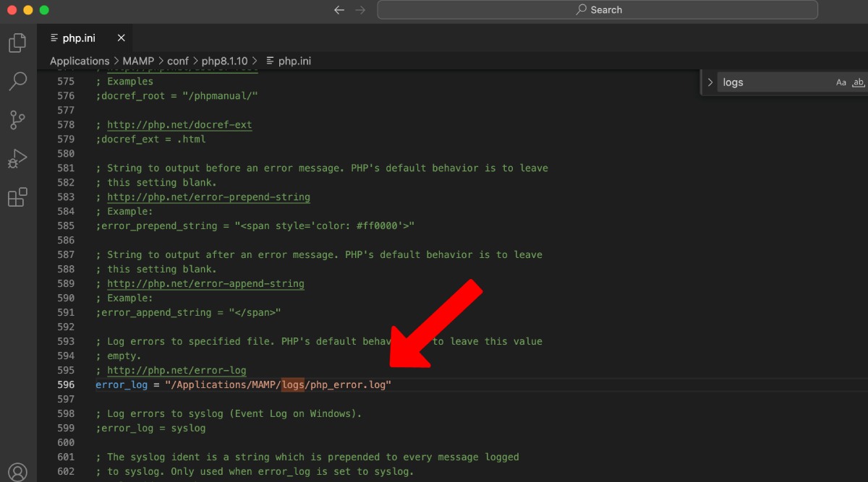Toggle Match Whole Word in the find widget
868x482 pixels.
coord(859,82)
